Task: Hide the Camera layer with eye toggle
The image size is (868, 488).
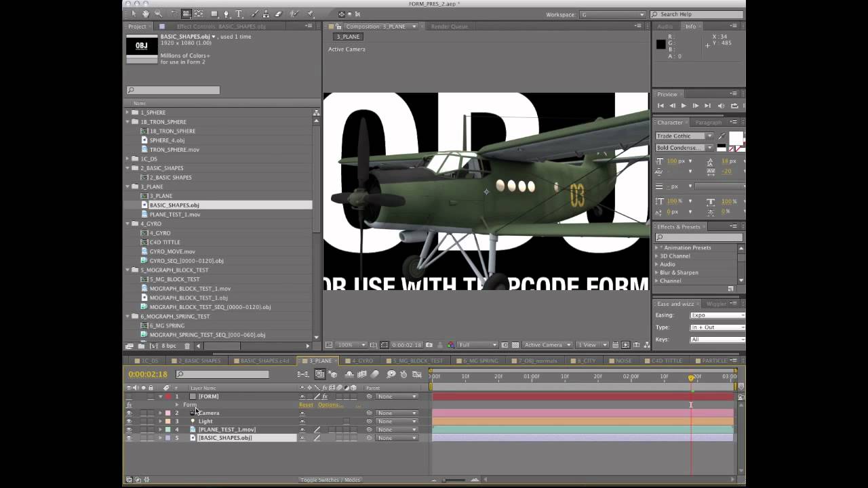Action: pos(129,413)
